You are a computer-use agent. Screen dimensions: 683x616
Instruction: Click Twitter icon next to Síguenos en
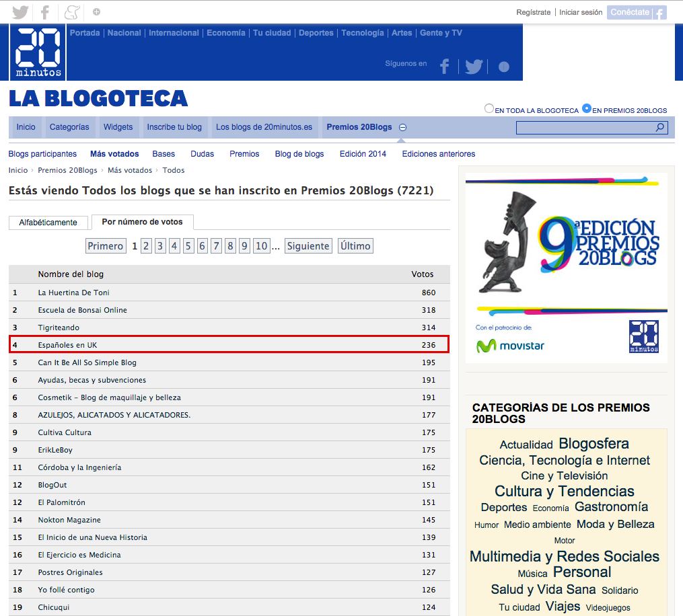coord(474,66)
